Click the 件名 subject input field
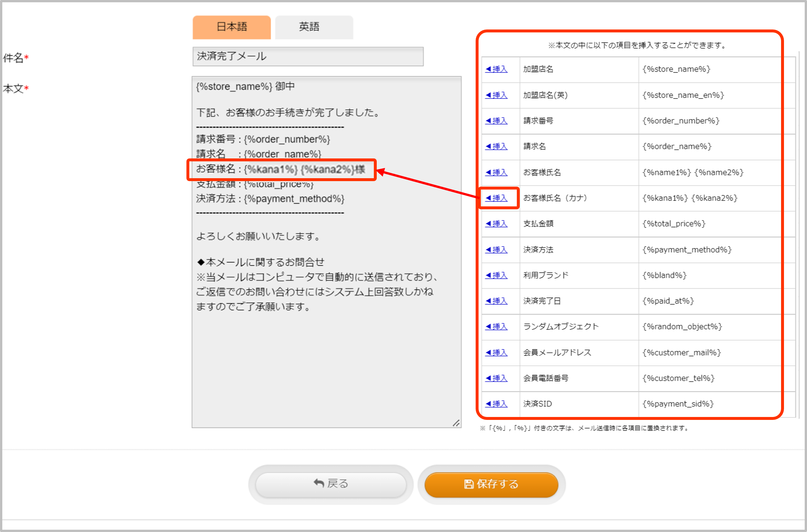Image resolution: width=807 pixels, height=532 pixels. [x=308, y=56]
